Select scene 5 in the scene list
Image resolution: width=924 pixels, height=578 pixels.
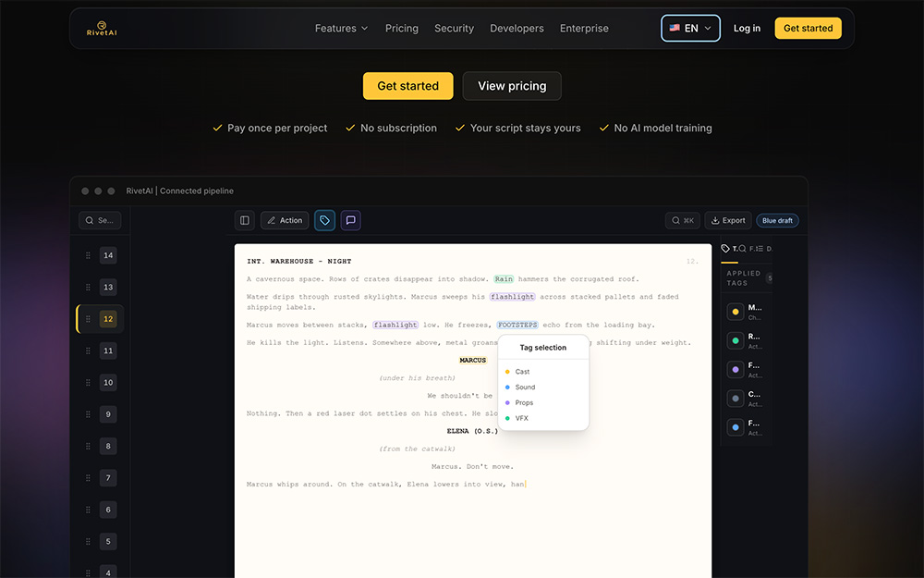point(108,542)
